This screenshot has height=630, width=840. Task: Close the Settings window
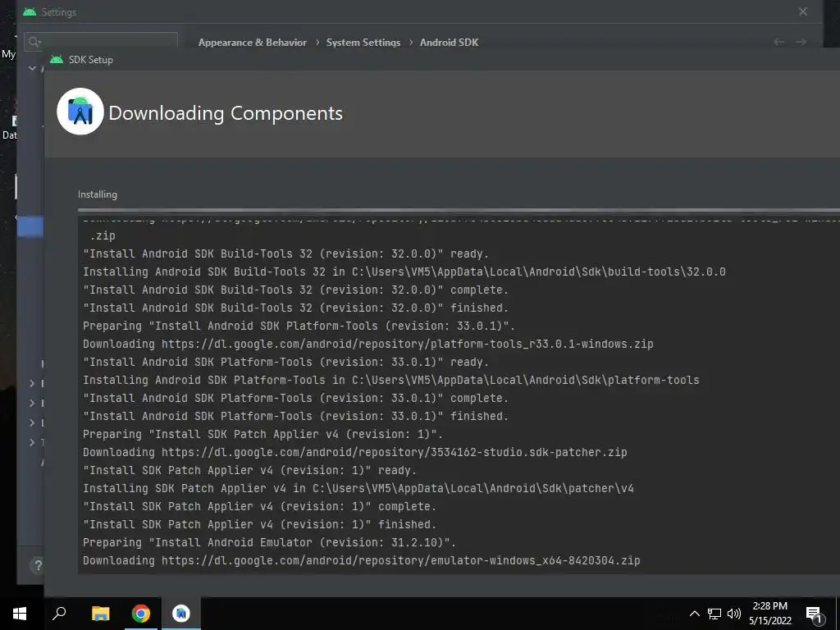click(x=802, y=11)
